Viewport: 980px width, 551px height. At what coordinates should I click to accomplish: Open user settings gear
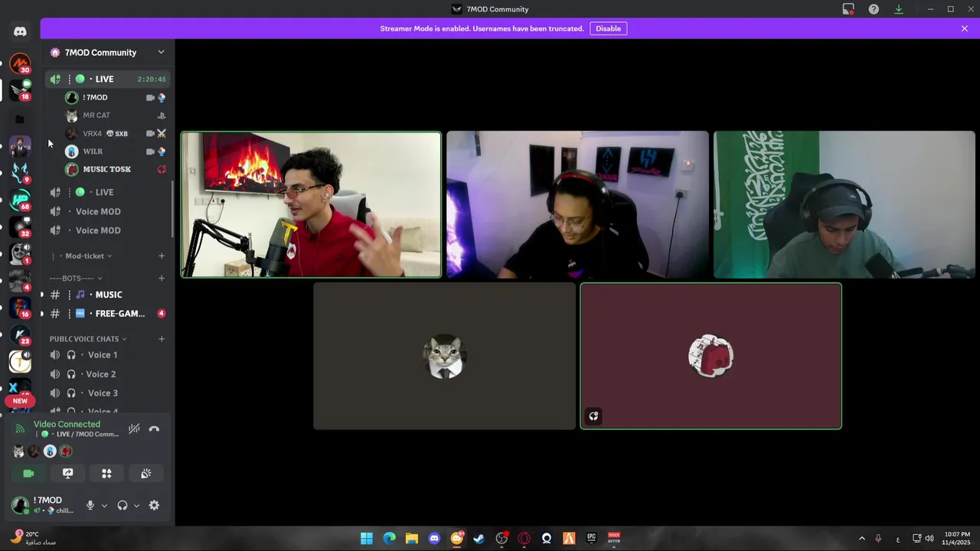(154, 505)
